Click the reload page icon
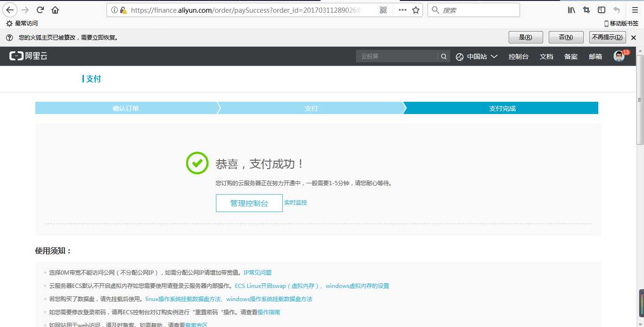The image size is (644, 327). click(x=40, y=9)
